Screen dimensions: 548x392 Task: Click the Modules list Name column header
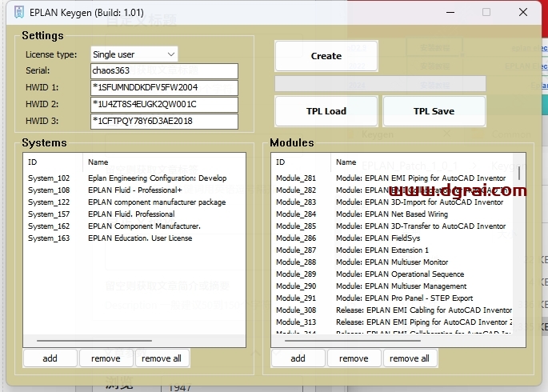422,162
